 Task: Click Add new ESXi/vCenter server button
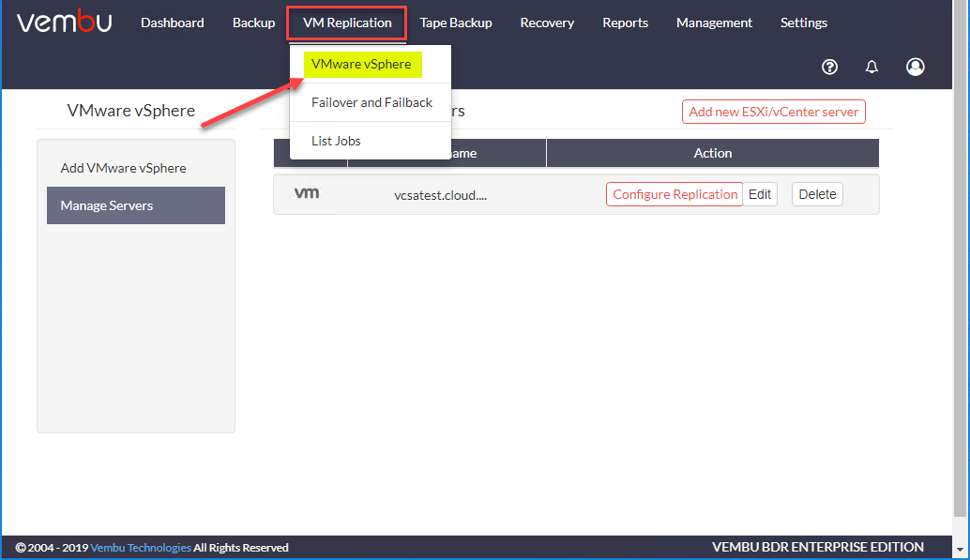(773, 112)
